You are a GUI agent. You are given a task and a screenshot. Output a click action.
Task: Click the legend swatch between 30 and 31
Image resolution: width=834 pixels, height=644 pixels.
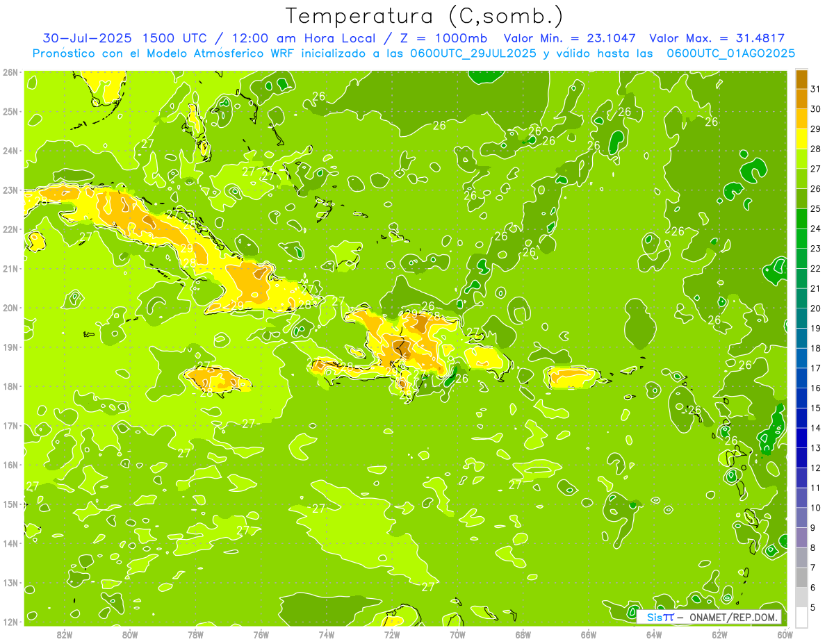(x=801, y=99)
